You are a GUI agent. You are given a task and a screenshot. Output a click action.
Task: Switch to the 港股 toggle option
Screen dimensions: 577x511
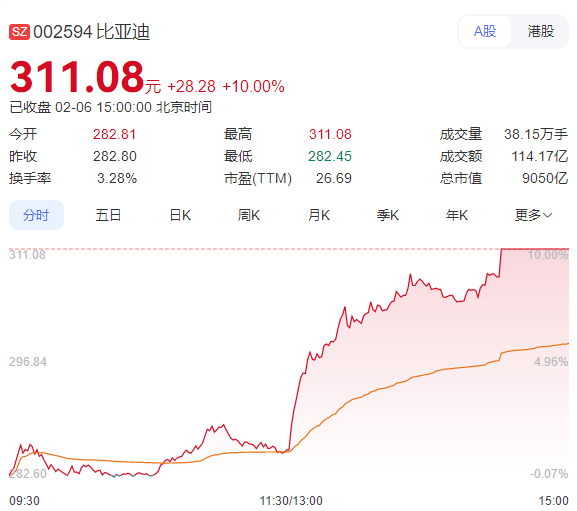(x=540, y=31)
